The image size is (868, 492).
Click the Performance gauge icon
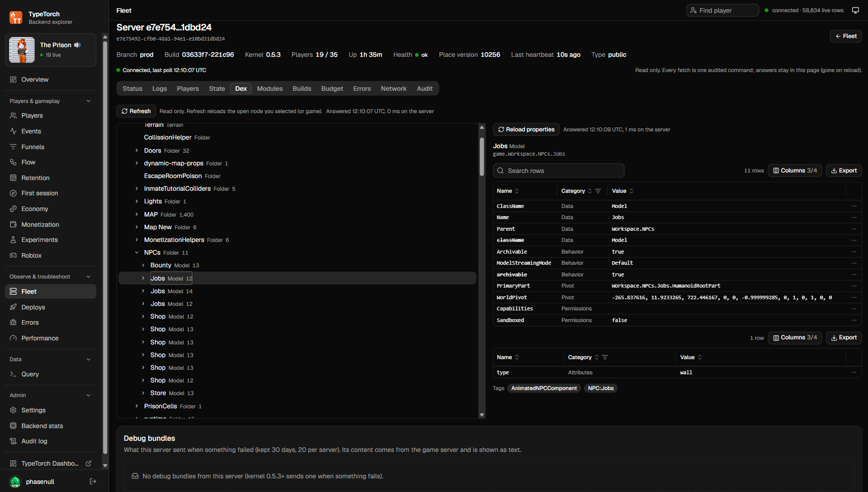pyautogui.click(x=13, y=338)
